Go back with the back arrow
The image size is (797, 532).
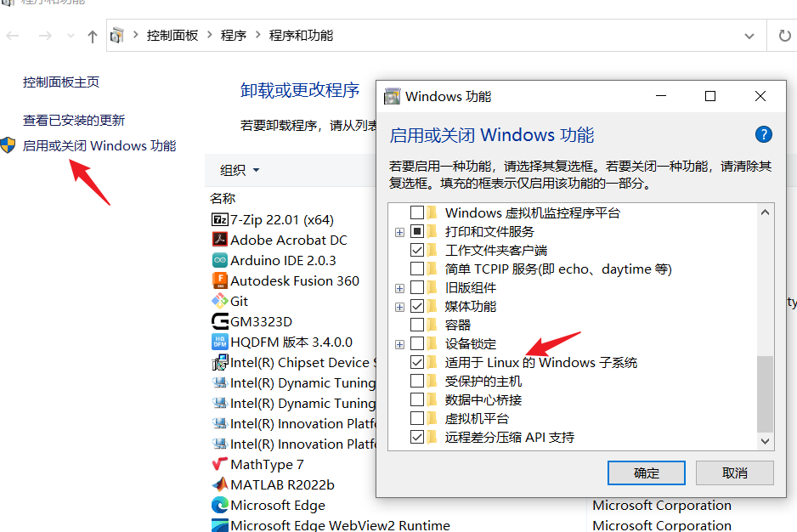point(13,36)
